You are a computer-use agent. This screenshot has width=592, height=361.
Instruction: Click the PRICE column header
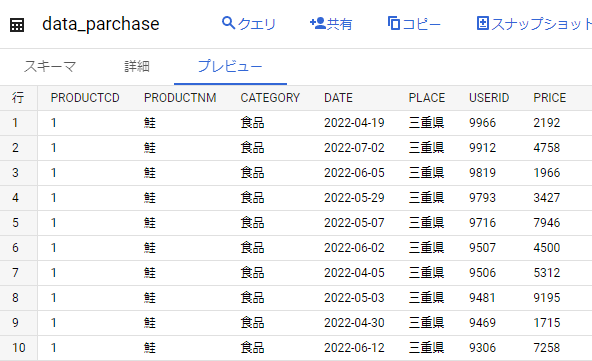550,98
